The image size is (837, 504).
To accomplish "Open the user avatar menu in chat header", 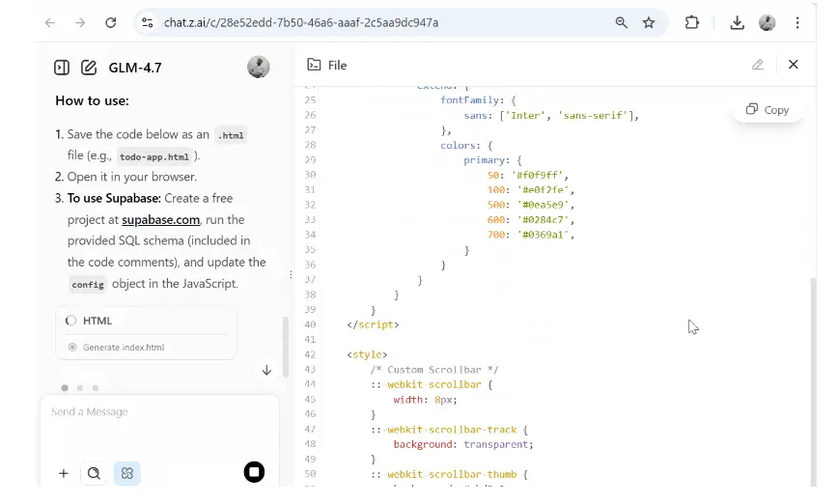I will pos(258,67).
